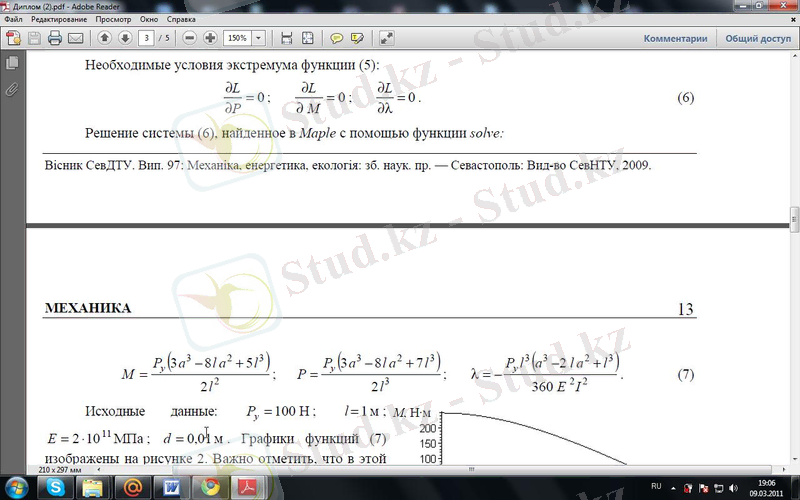Image resolution: width=800 pixels, height=500 pixels.
Task: Add a sticky note comment
Action: [336, 38]
